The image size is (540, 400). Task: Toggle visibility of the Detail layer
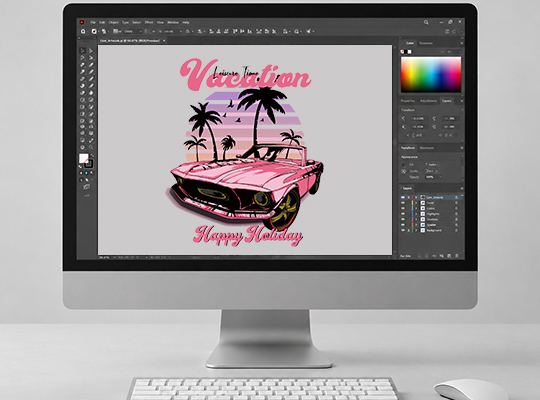tap(403, 203)
